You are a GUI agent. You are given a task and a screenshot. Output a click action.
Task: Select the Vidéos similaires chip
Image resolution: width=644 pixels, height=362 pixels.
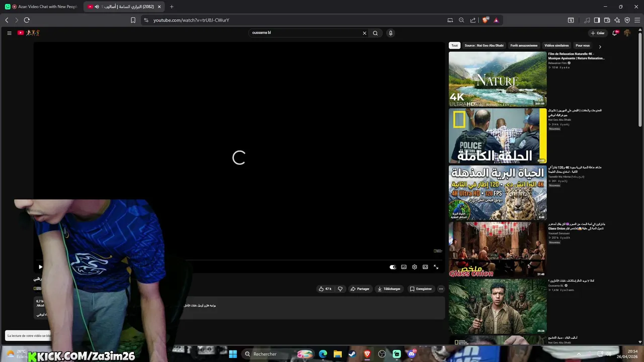coord(556,45)
